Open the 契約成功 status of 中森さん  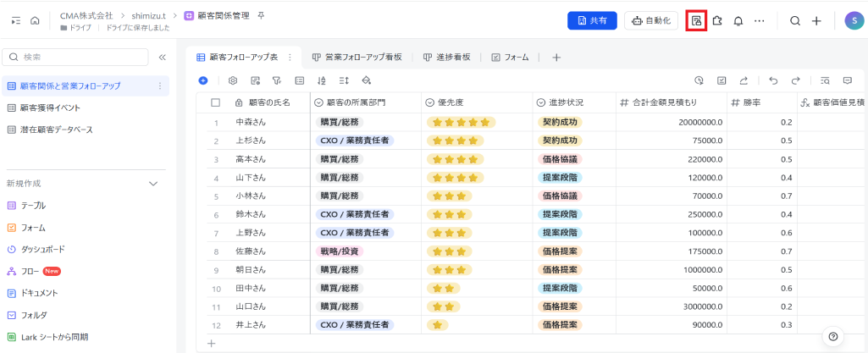point(560,122)
